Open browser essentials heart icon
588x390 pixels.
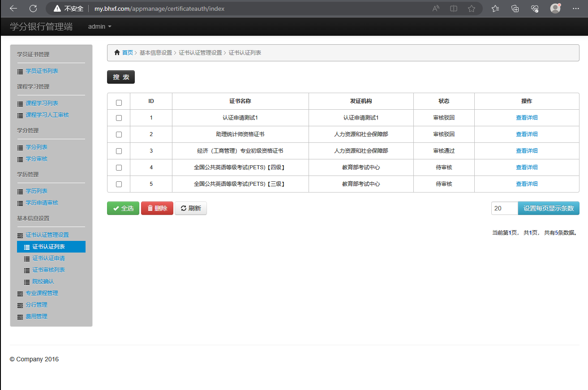pyautogui.click(x=534, y=9)
